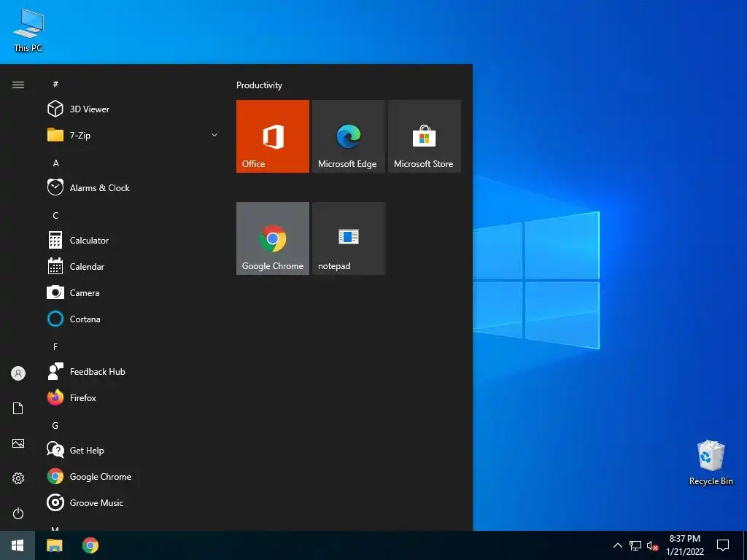Open Settings gear in Start sidebar

[x=18, y=478]
